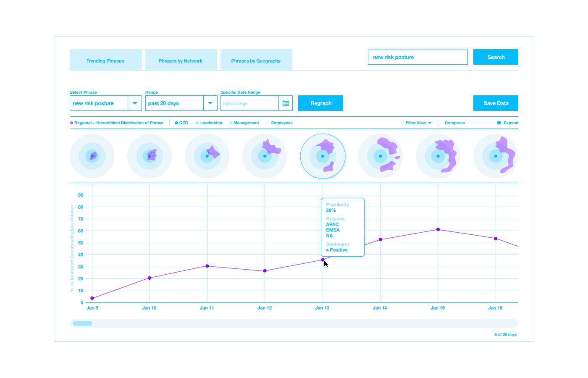Select the Jan 15 radial distribution chart
Screen dimensions: 588x378
438,156
